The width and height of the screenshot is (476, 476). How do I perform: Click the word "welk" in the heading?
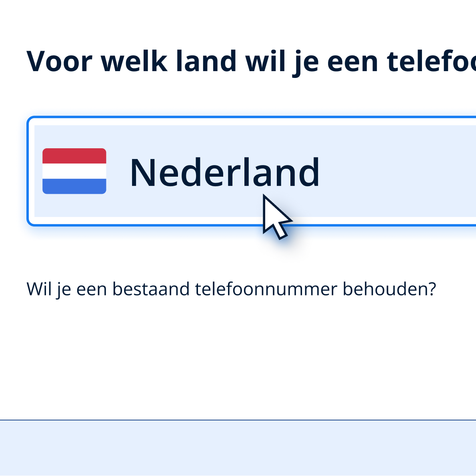[134, 61]
